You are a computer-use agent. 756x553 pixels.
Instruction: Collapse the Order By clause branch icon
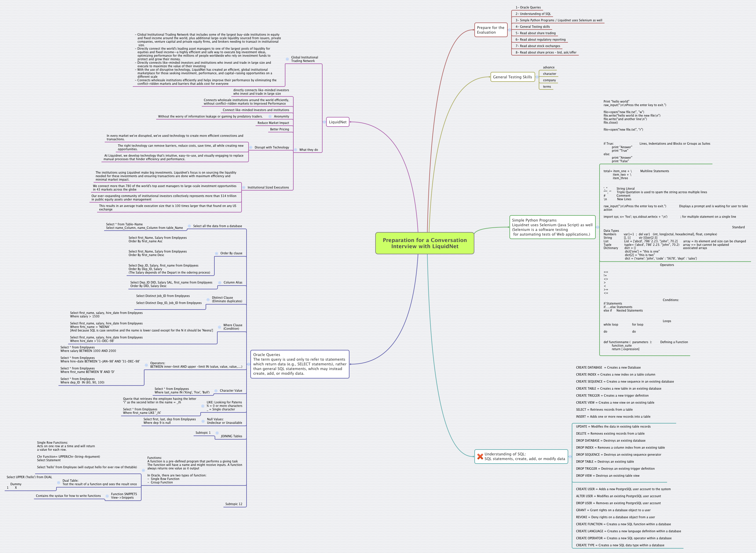click(x=216, y=253)
